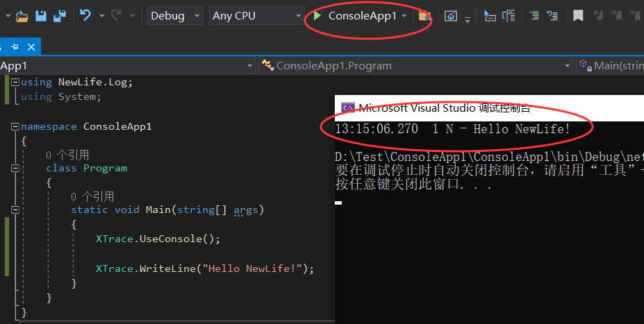The width and height of the screenshot is (644, 324).
Task: Go to the previous bookmark
Action: [x=598, y=15]
